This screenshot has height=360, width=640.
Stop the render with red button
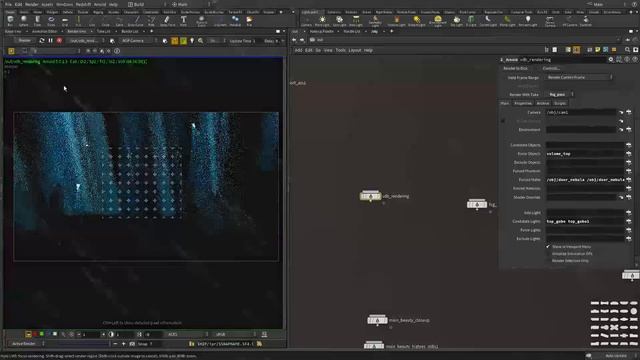click(x=60, y=40)
